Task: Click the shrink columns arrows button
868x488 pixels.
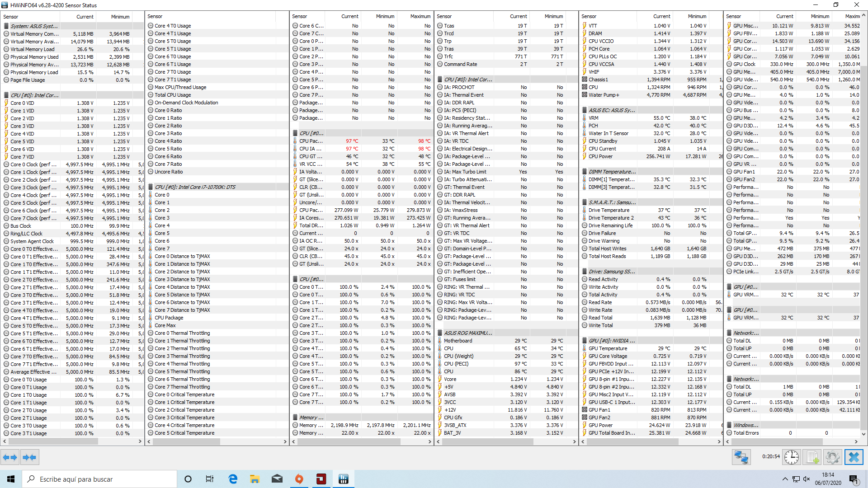Action: [29, 457]
